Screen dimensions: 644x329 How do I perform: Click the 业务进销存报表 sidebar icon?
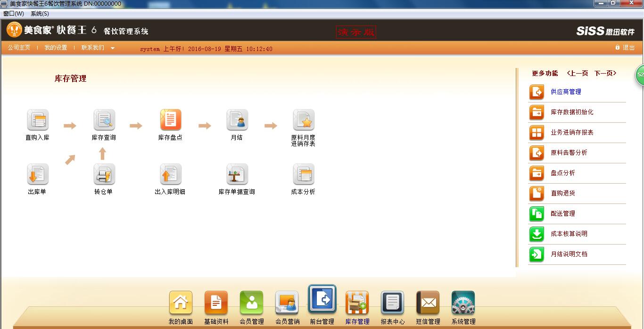pos(537,133)
